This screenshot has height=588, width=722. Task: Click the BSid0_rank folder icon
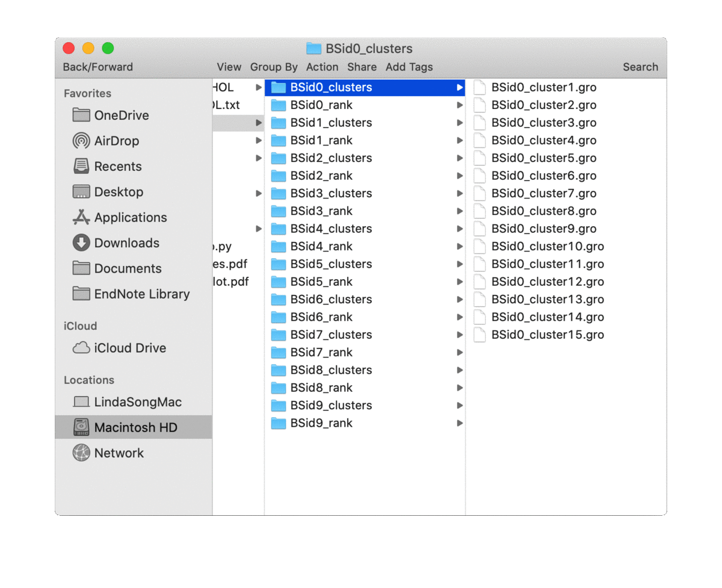278,105
